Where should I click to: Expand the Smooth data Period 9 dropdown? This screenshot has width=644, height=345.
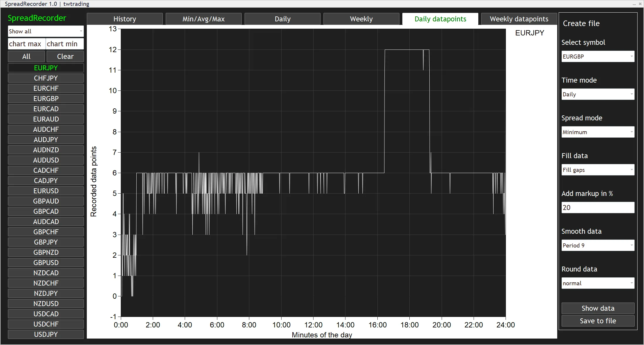pos(598,245)
